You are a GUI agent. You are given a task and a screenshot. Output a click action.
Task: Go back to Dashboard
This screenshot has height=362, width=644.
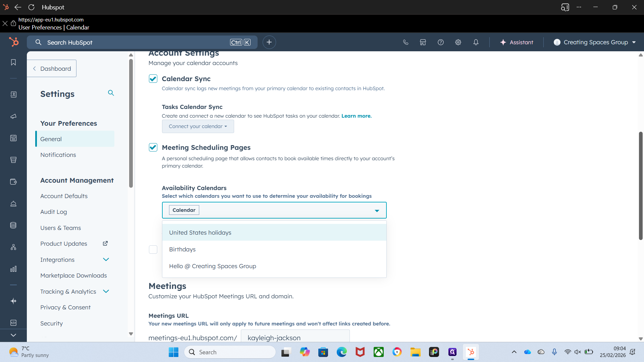click(x=52, y=68)
